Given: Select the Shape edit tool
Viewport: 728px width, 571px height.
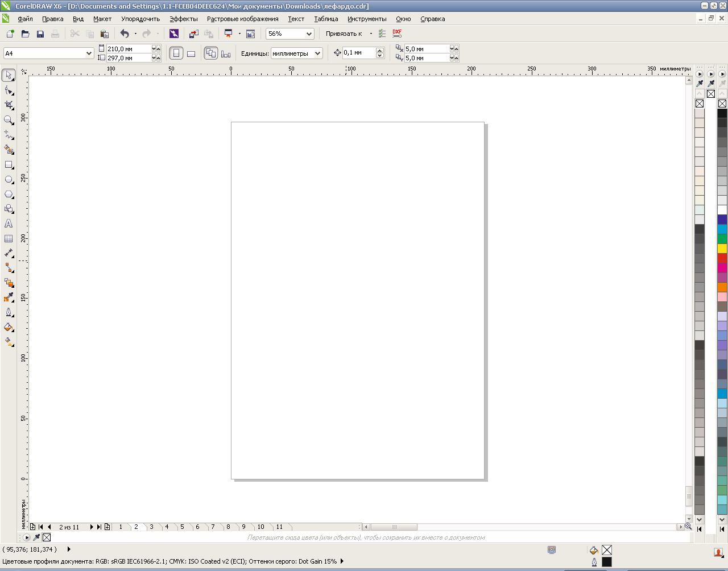Looking at the screenshot, I should (x=9, y=90).
